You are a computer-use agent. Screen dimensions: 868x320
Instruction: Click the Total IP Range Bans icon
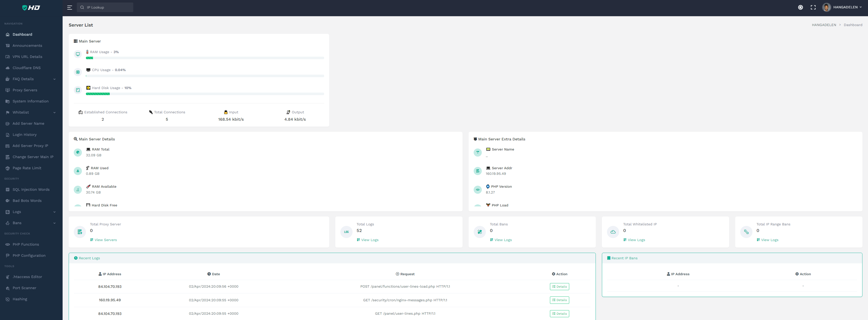click(746, 232)
